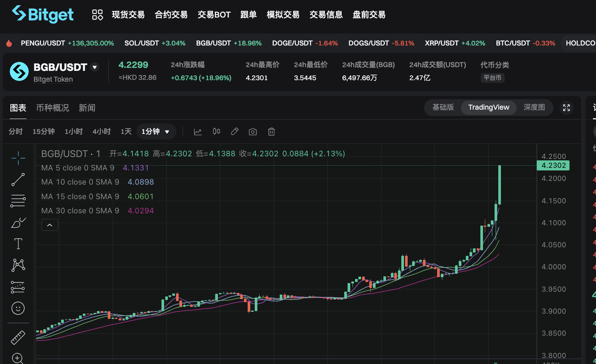
Task: Click the BGB/USDT · 1 chart title
Action: tap(71, 154)
